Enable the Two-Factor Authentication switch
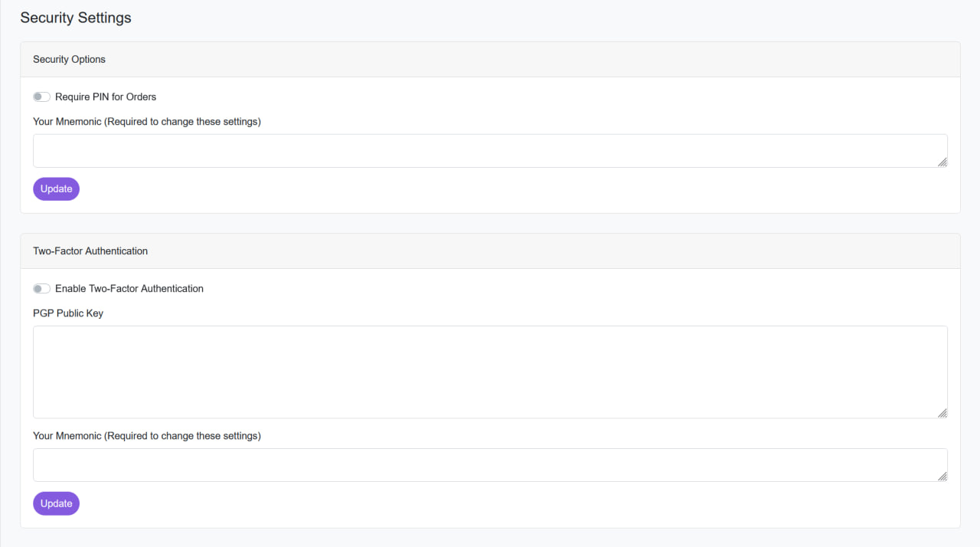 [41, 289]
